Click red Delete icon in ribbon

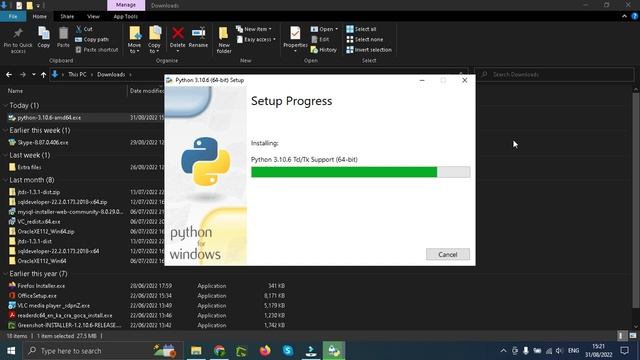178,33
